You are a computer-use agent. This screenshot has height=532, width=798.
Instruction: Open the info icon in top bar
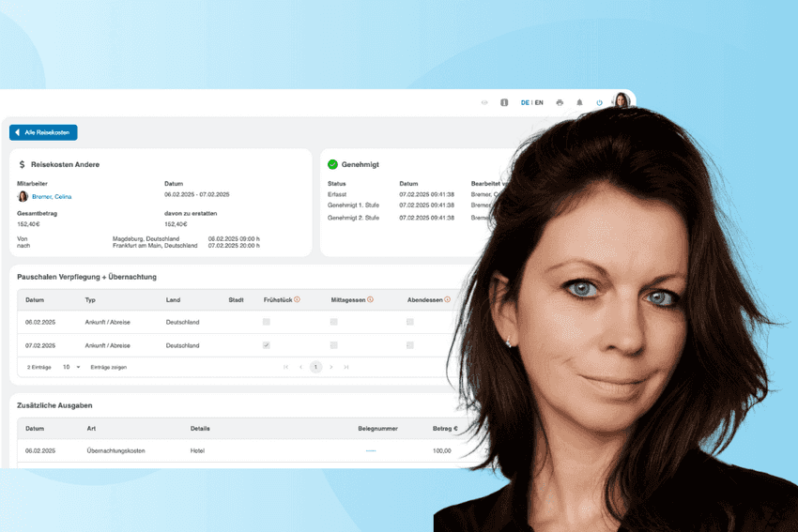(504, 102)
